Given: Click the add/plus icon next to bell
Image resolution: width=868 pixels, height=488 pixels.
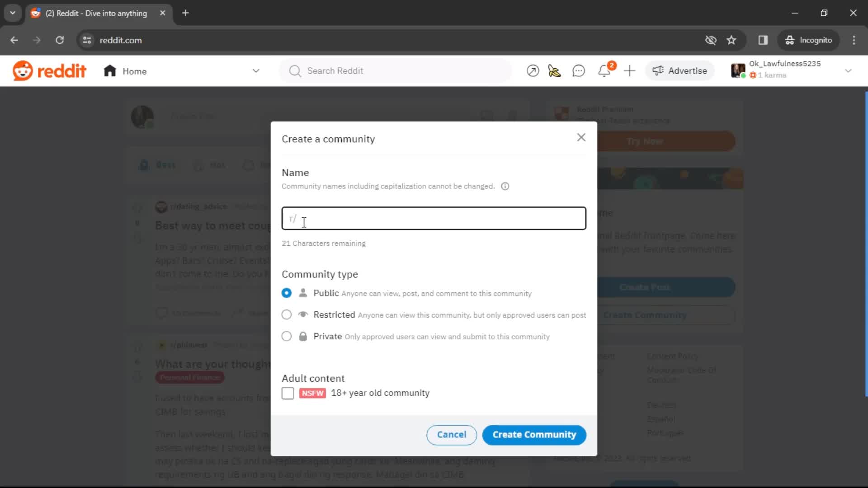Looking at the screenshot, I should coord(630,70).
